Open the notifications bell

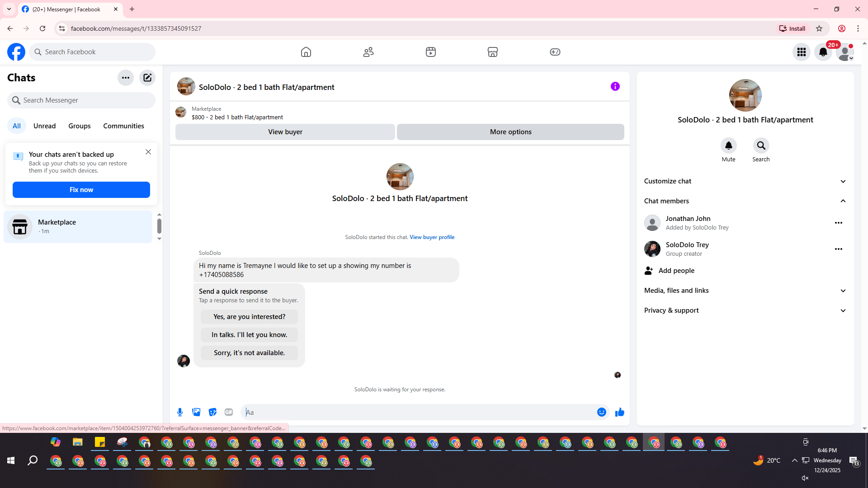point(823,52)
